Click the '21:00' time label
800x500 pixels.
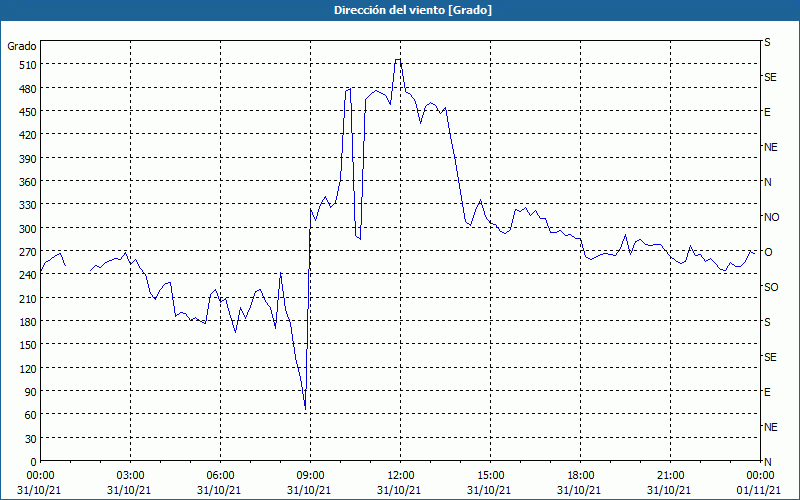pos(670,476)
